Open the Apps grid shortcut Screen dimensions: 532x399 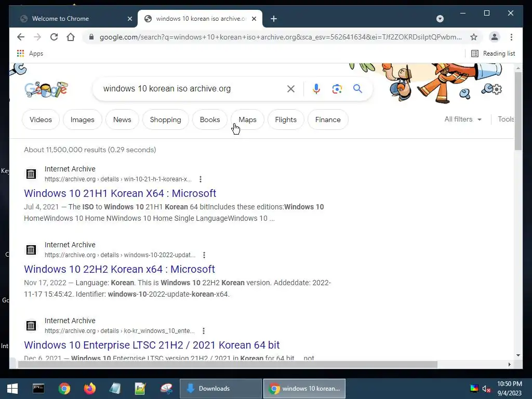tap(30, 54)
